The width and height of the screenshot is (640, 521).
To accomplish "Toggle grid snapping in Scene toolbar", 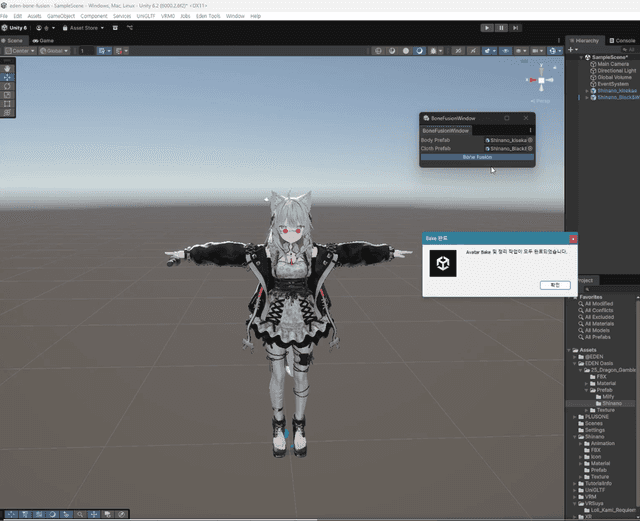I will [100, 50].
